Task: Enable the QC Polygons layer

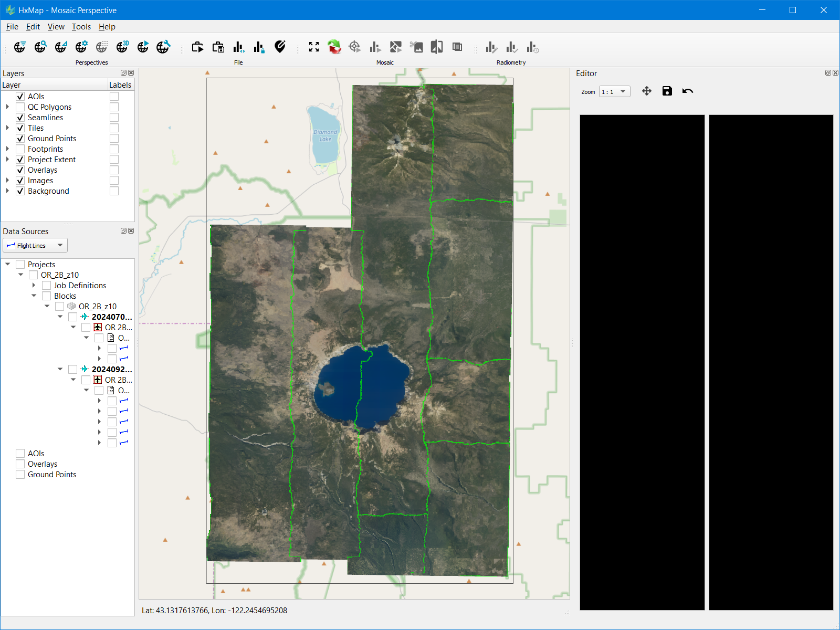Action: [20, 107]
